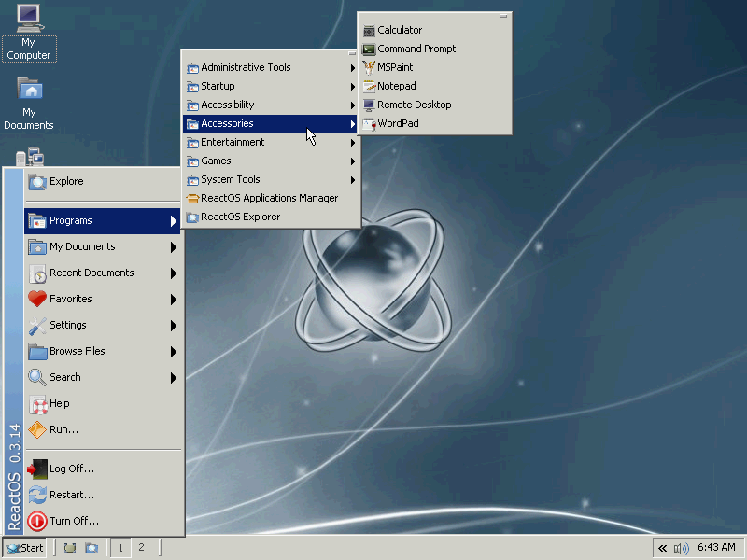Click the Recent Documents clock icon
This screenshot has width=747, height=560.
[x=37, y=273]
